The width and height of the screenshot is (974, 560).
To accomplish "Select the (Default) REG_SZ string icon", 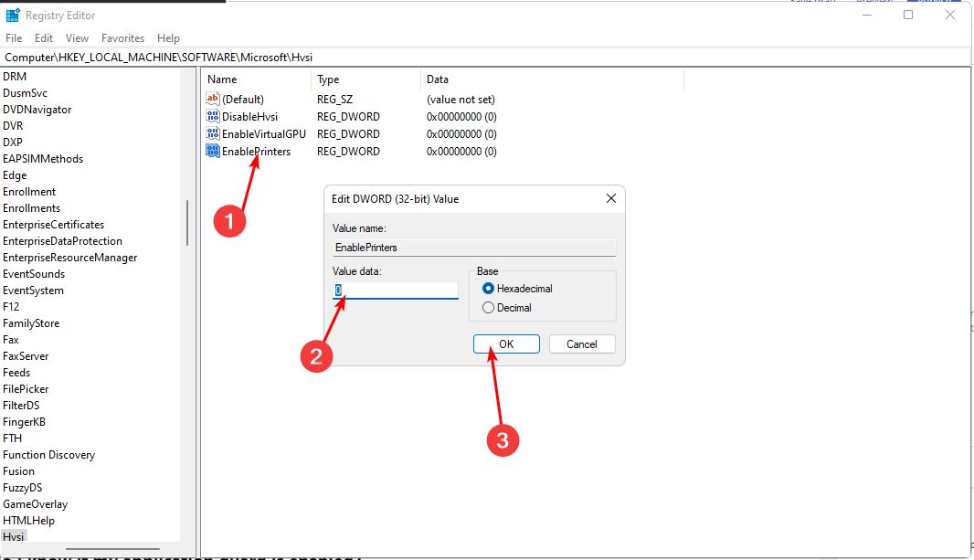I will pyautogui.click(x=213, y=99).
